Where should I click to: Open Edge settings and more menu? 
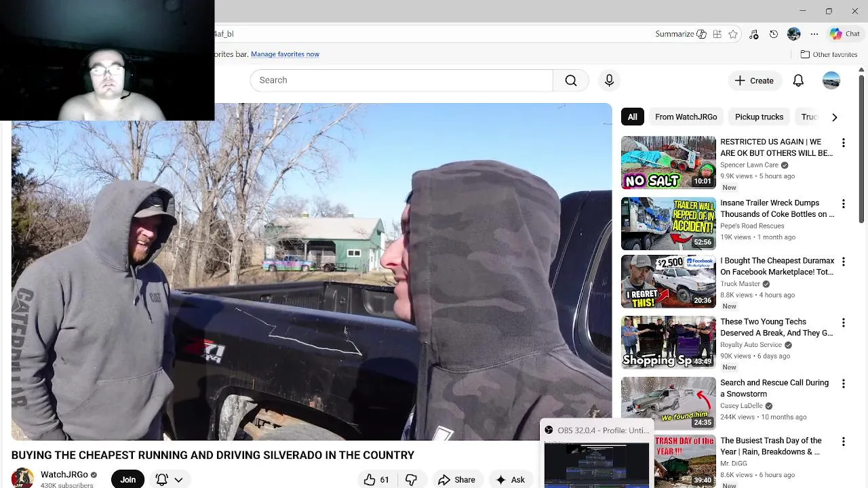click(814, 34)
